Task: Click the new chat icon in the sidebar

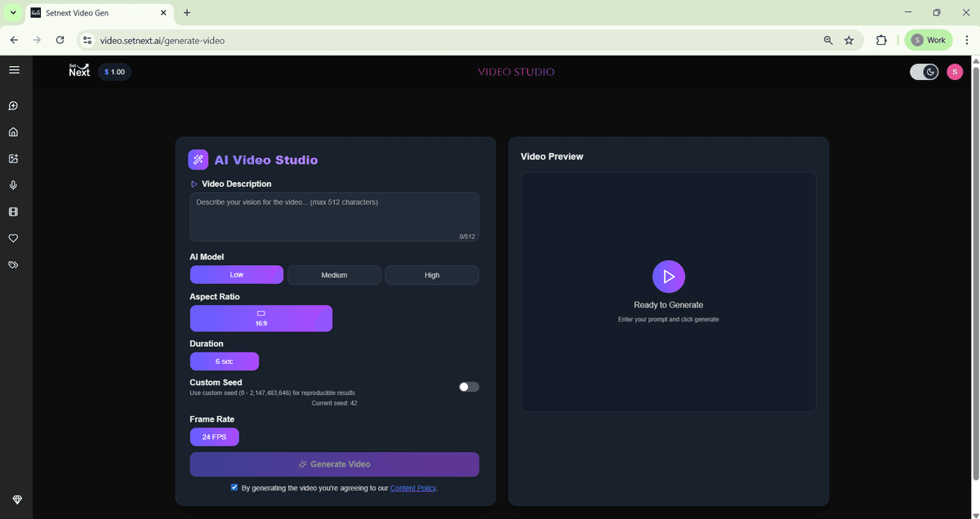Action: 13,106
